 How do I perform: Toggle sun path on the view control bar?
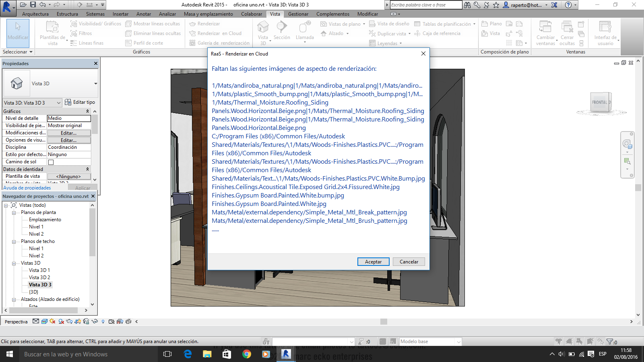tap(52, 321)
